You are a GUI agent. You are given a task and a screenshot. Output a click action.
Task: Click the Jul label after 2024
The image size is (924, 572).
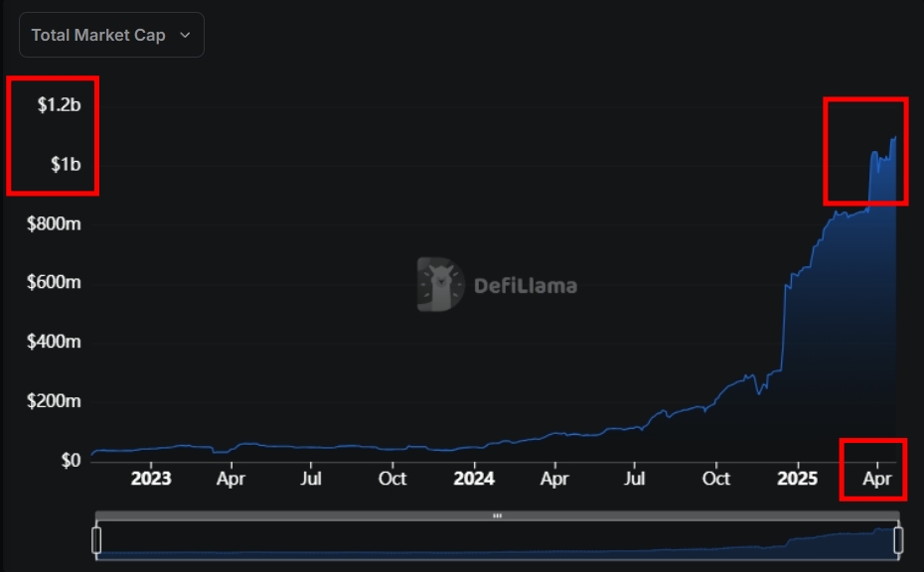tap(635, 479)
